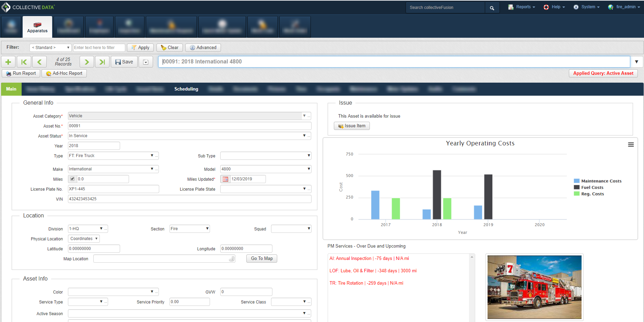Click the green add new record icon
This screenshot has width=644, height=322.
pos(8,62)
